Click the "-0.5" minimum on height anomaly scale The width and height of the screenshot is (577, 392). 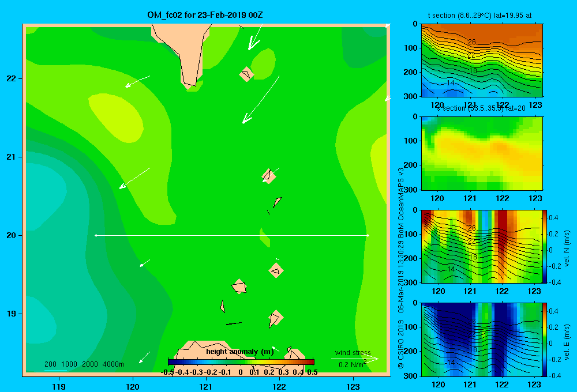pyautogui.click(x=167, y=372)
